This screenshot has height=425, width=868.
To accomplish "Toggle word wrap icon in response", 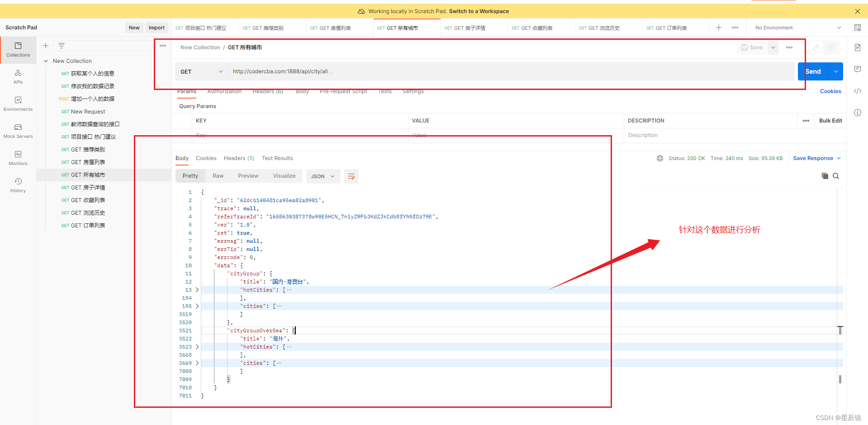I will [351, 176].
